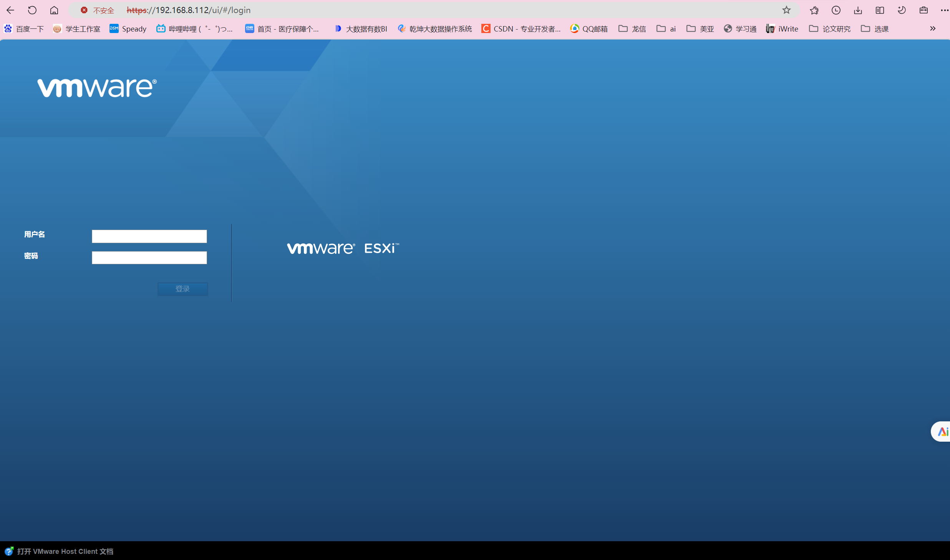Open VMware Host Client documentation link
950x560 pixels.
coord(65,552)
